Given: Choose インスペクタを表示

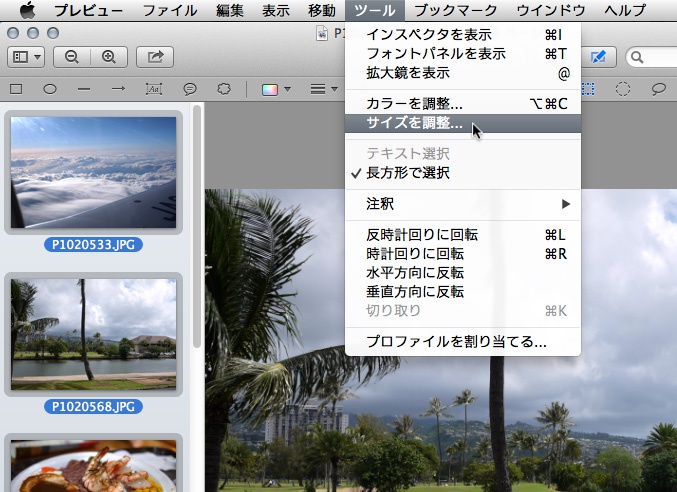Looking at the screenshot, I should 463,35.
